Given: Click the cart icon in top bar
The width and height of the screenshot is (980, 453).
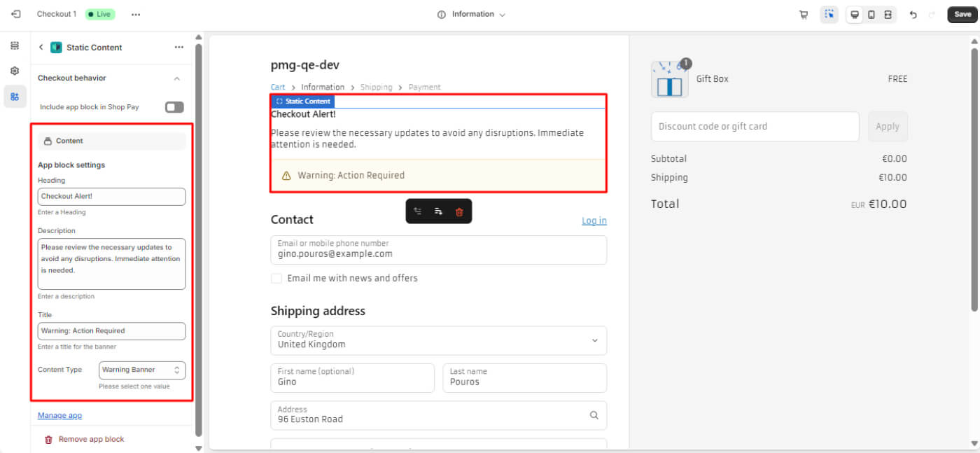Looking at the screenshot, I should point(804,15).
